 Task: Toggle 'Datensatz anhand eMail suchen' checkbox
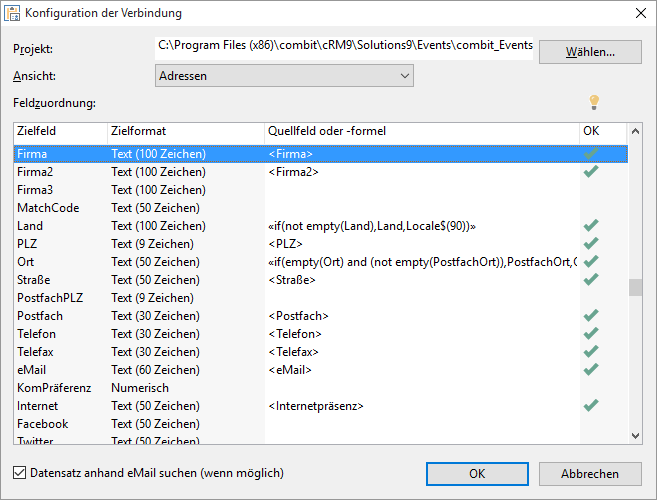point(21,473)
